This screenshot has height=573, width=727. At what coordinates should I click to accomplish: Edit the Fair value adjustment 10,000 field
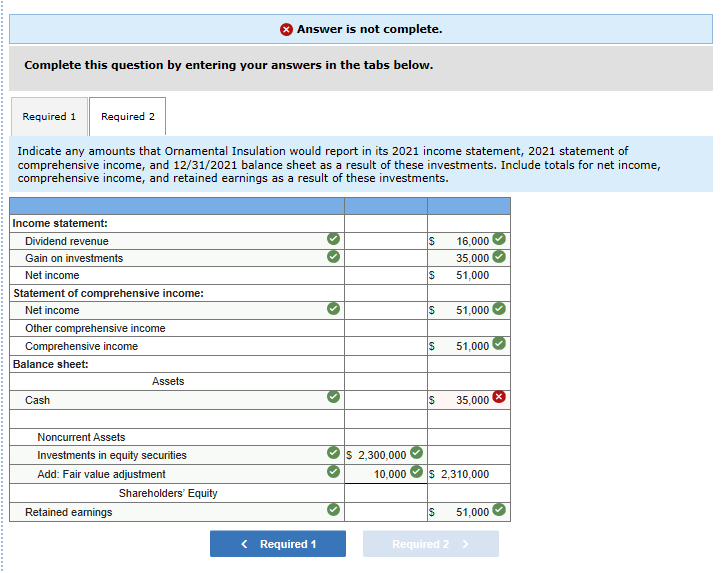386,474
